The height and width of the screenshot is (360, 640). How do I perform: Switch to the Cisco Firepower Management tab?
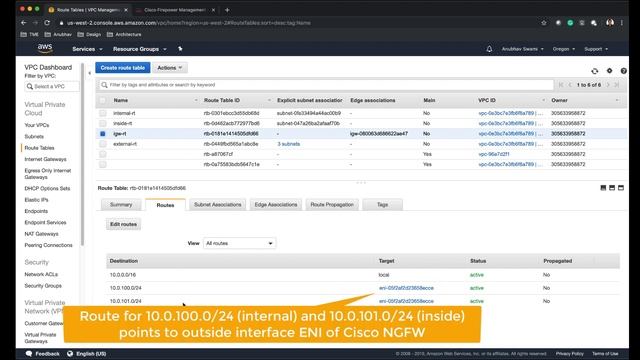[x=175, y=10]
